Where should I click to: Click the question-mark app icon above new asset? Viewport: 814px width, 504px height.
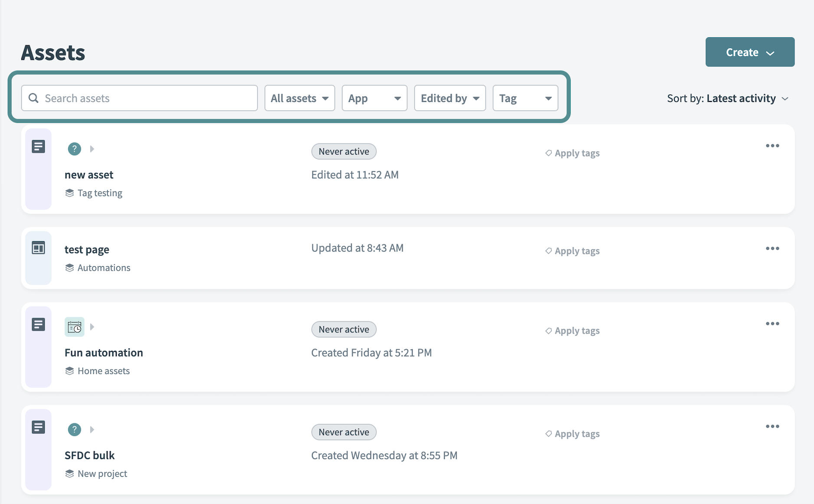74,149
